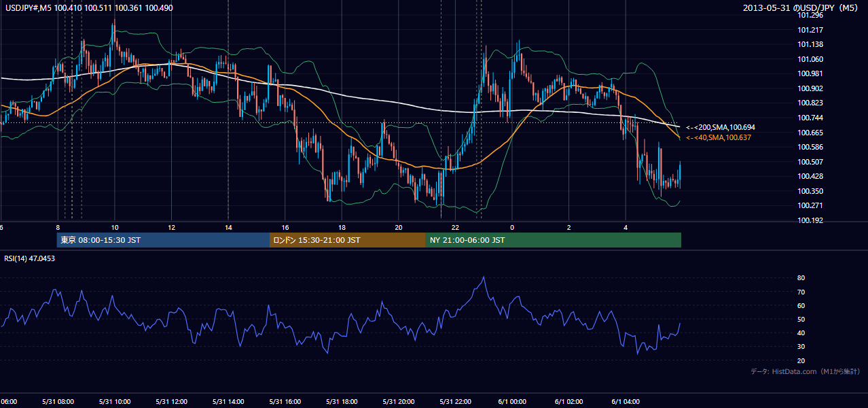This screenshot has width=868, height=408.
Task: Click price axis label 100.350
Action: [x=810, y=191]
